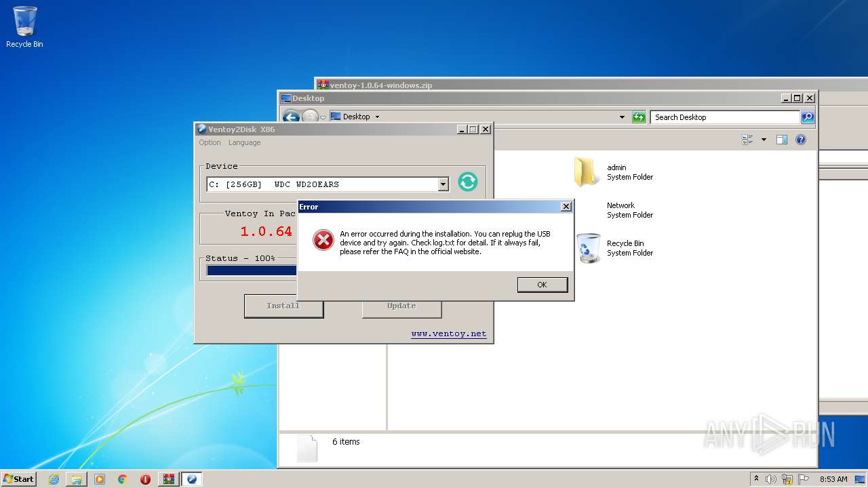Open the www.ventoy.net link

point(448,333)
